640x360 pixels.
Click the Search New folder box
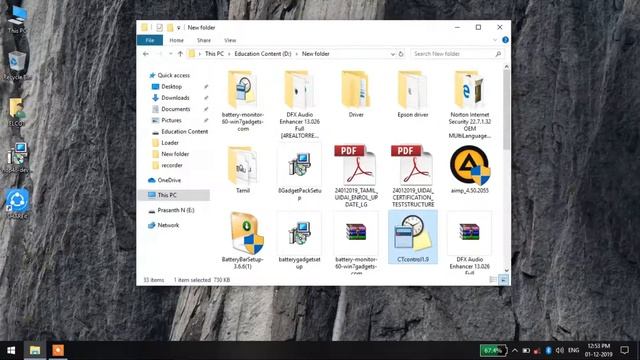[x=456, y=54]
